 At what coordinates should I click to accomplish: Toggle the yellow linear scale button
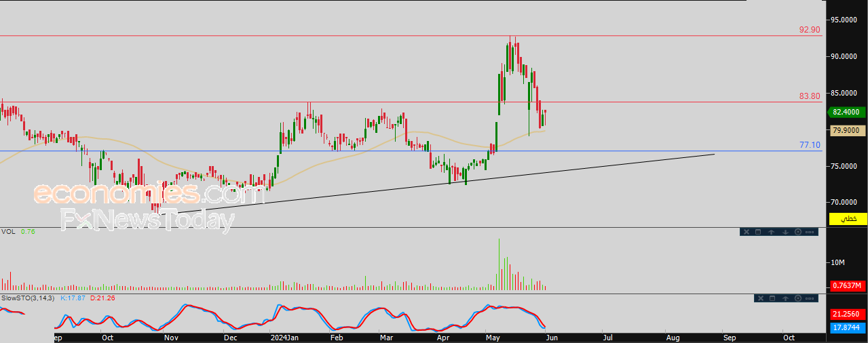[848, 219]
